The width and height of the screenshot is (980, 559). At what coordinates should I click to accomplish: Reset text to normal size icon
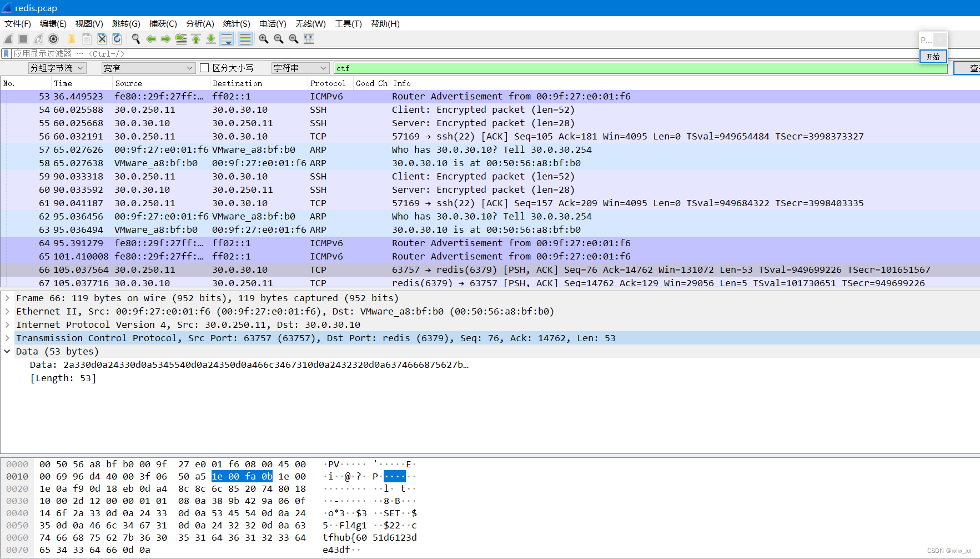tap(294, 39)
